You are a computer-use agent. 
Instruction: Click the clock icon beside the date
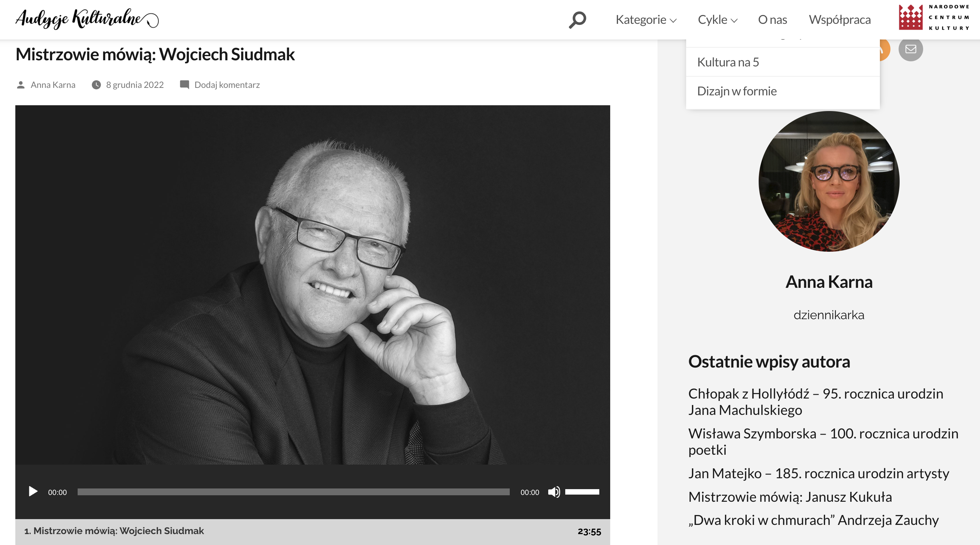96,85
